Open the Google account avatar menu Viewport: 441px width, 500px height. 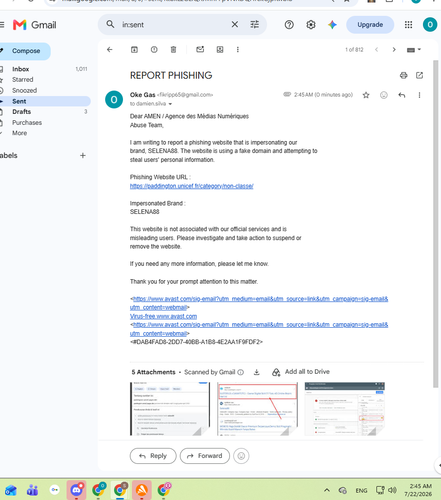pyautogui.click(x=430, y=25)
